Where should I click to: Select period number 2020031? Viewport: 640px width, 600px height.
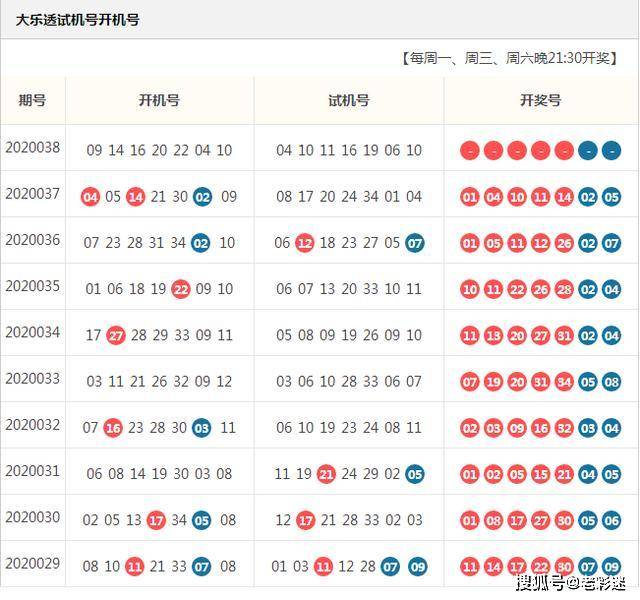33,471
